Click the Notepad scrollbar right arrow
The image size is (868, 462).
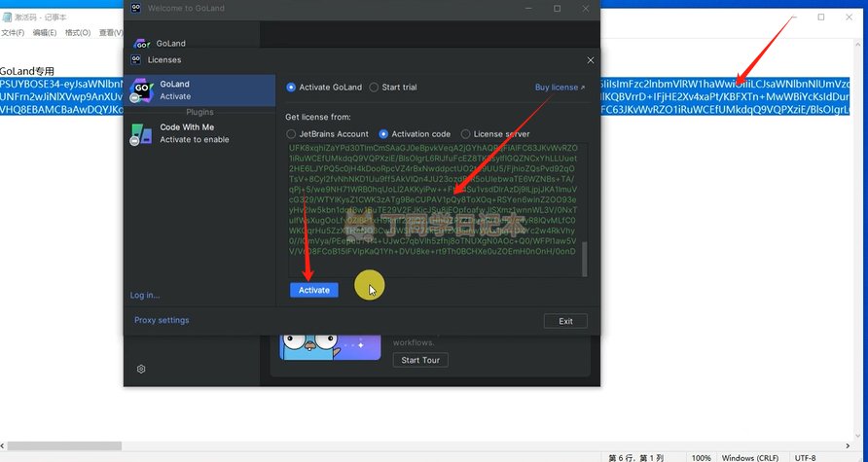849,445
